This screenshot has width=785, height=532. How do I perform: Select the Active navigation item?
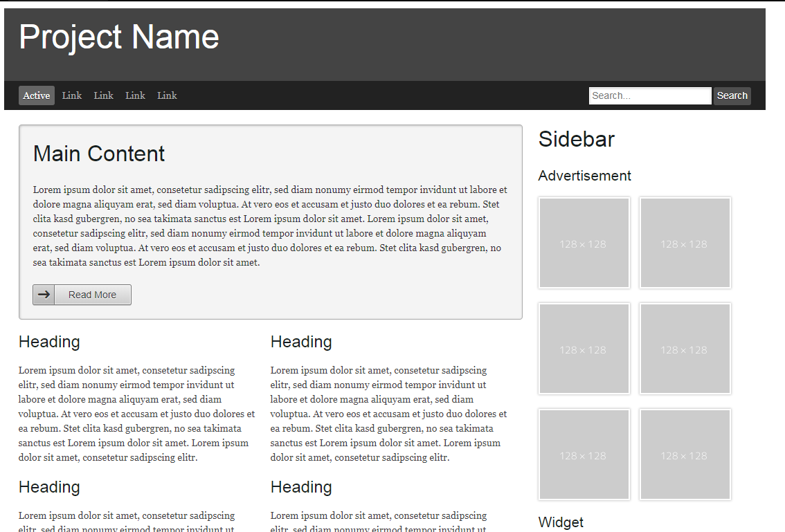(x=37, y=95)
